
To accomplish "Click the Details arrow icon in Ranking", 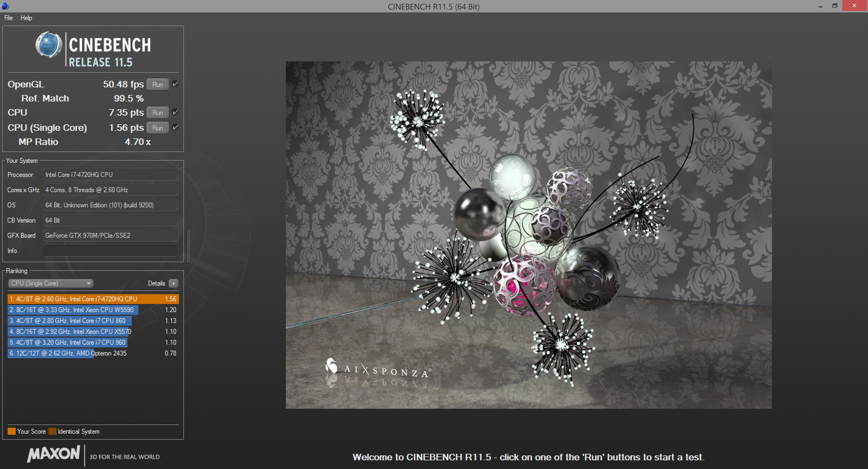I will 174,284.
